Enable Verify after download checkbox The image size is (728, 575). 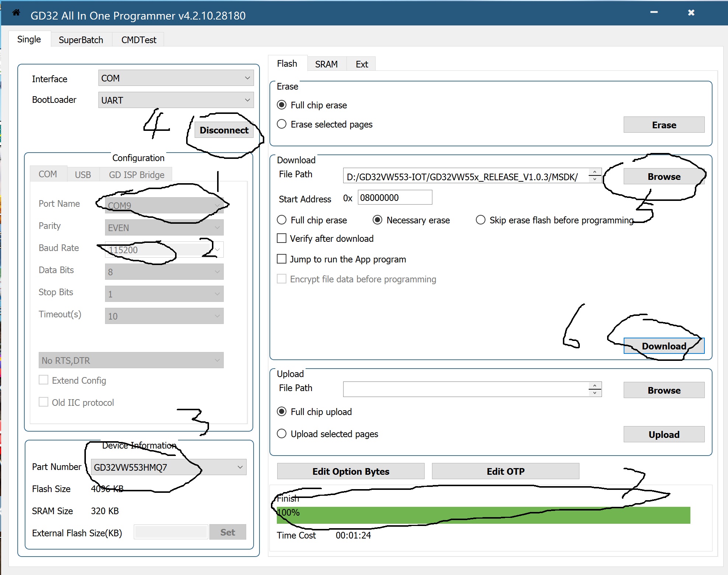coord(282,238)
